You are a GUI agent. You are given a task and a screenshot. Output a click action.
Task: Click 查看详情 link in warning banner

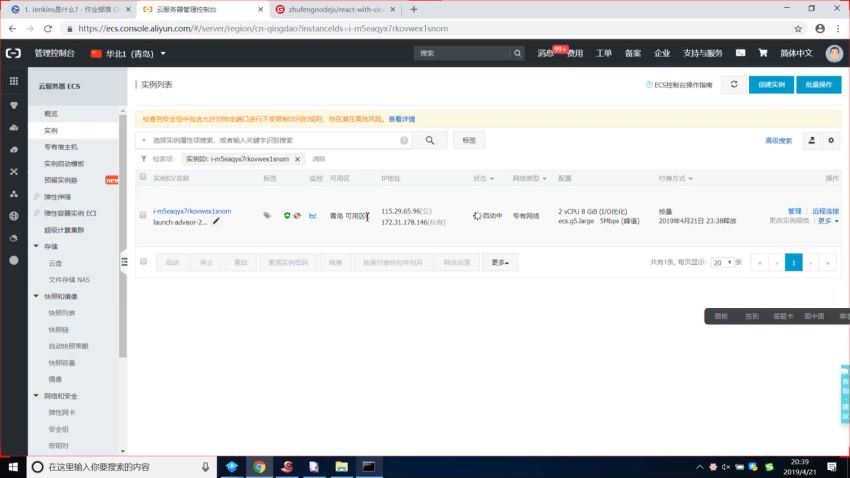point(402,119)
